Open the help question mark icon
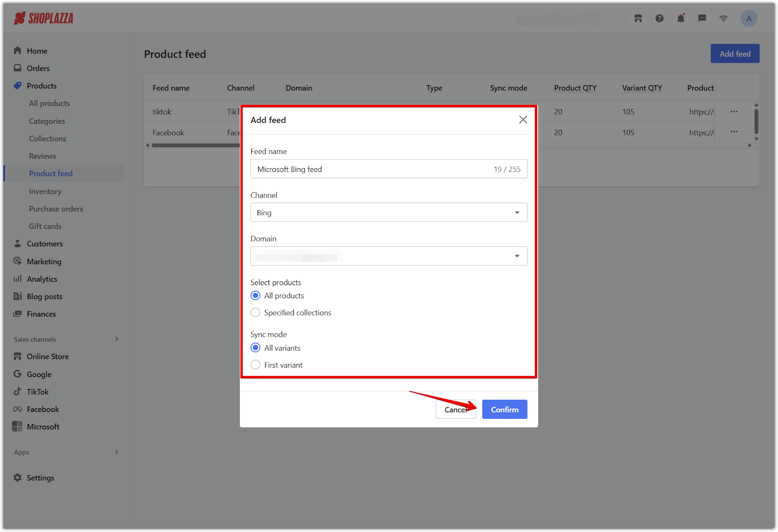 [x=659, y=18]
